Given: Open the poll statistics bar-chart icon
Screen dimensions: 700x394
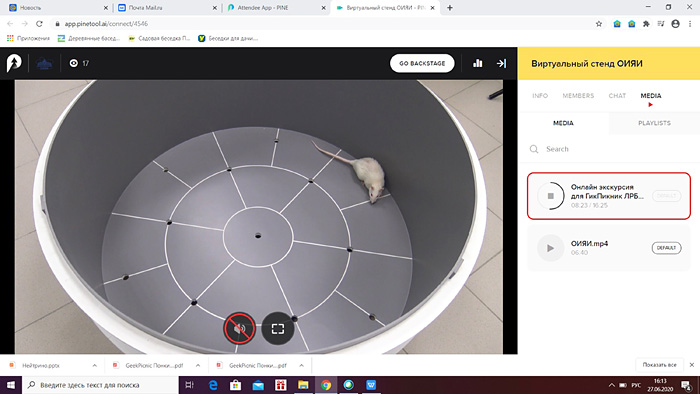Looking at the screenshot, I should [x=478, y=63].
